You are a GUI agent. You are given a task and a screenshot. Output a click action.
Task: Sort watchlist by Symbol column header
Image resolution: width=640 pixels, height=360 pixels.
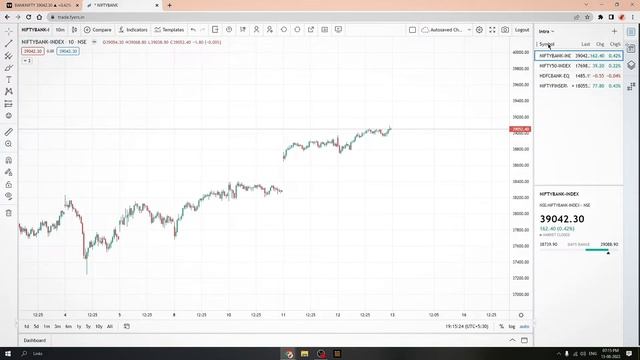(x=547, y=44)
